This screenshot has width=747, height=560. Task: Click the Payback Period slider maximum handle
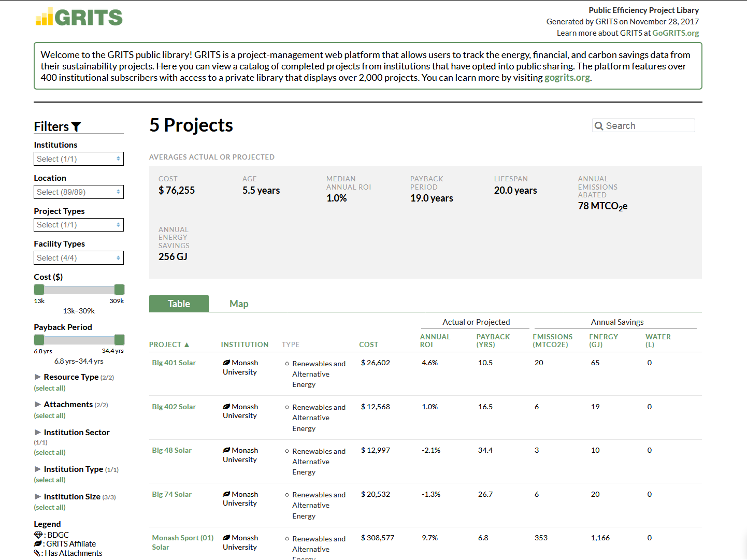120,340
